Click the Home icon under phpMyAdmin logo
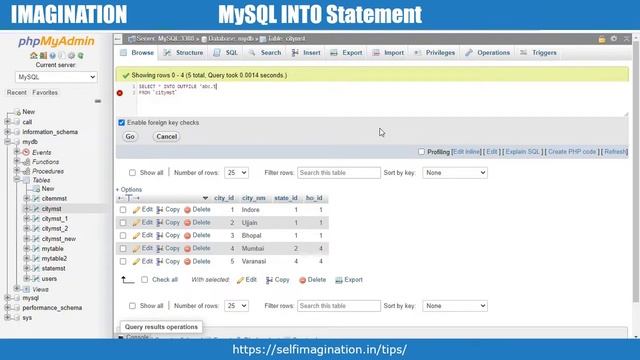Image resolution: width=640 pixels, height=360 pixels. 33,56
